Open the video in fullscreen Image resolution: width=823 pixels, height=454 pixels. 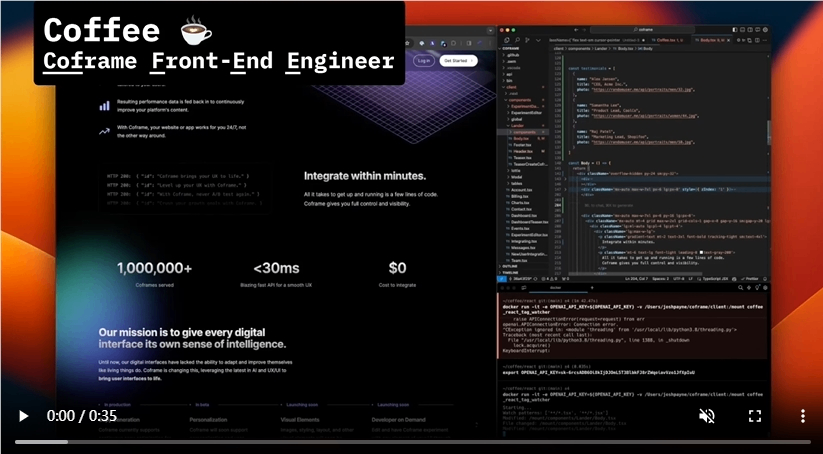pos(755,416)
